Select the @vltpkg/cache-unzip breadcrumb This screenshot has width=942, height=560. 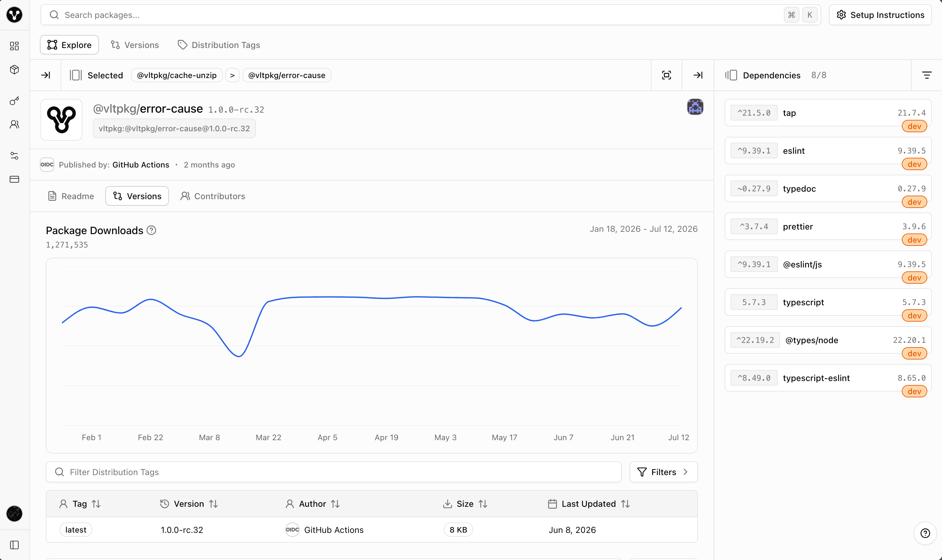[x=177, y=75]
